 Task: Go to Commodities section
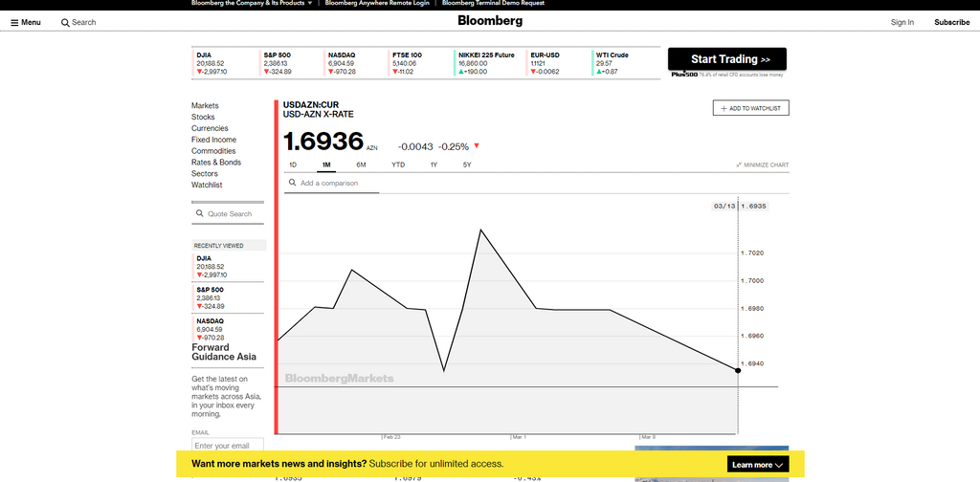pos(213,150)
